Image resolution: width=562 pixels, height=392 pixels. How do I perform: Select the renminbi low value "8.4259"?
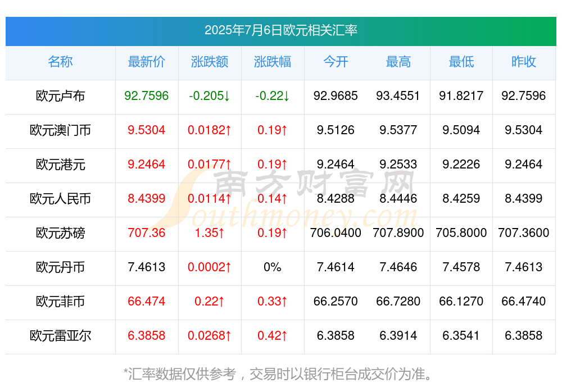pos(461,198)
